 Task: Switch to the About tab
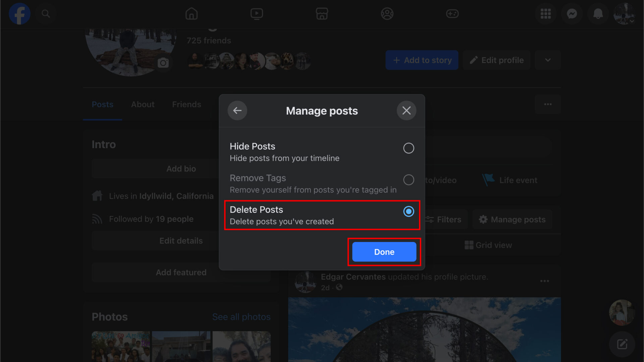tap(143, 104)
